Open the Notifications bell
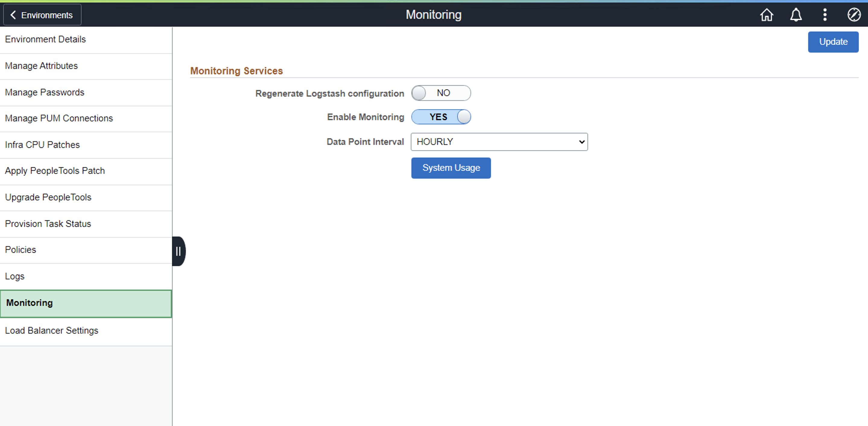The width and height of the screenshot is (868, 426). click(796, 14)
